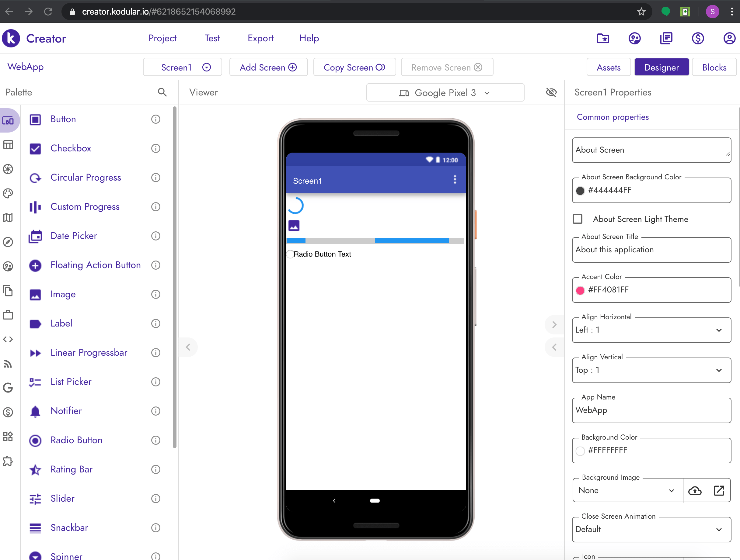Viewport: 740px width, 560px height.
Task: Select the Google palette category
Action: tap(8, 388)
